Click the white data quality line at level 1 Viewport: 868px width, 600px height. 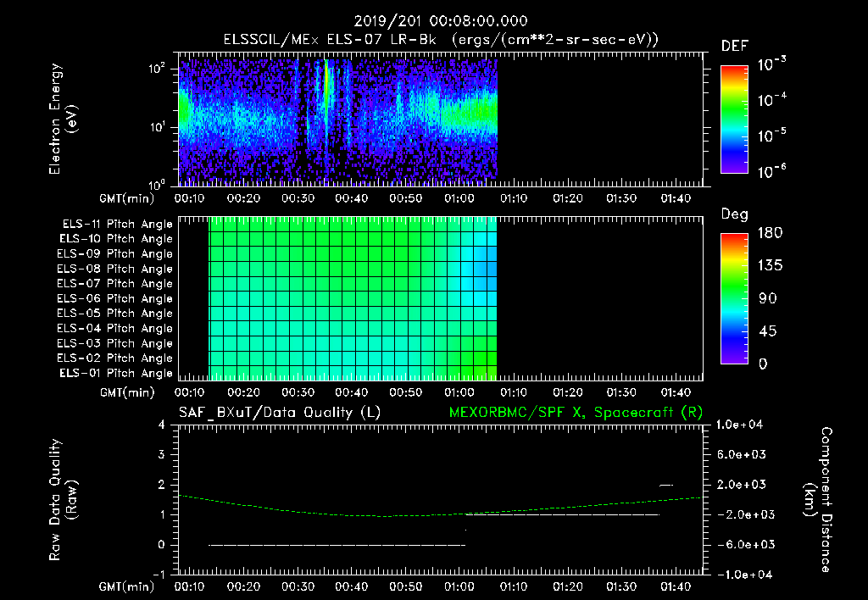(x=563, y=514)
